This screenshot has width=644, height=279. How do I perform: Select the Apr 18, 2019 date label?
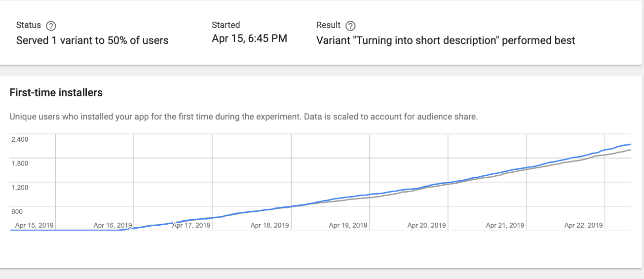point(270,225)
